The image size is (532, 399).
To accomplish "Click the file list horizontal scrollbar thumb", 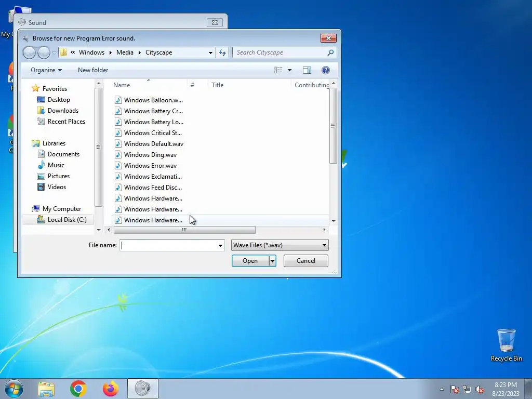I will [x=184, y=230].
